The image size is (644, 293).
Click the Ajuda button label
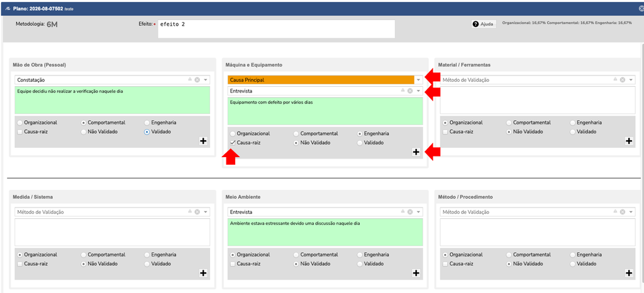tap(487, 25)
